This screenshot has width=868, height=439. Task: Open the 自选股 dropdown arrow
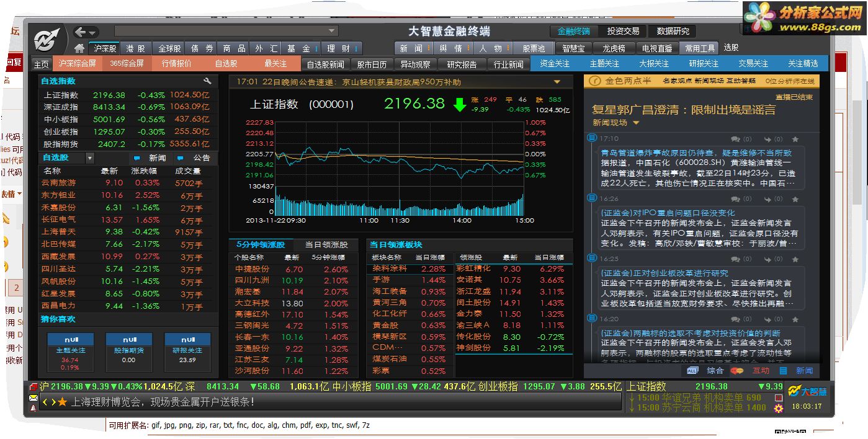tap(90, 158)
